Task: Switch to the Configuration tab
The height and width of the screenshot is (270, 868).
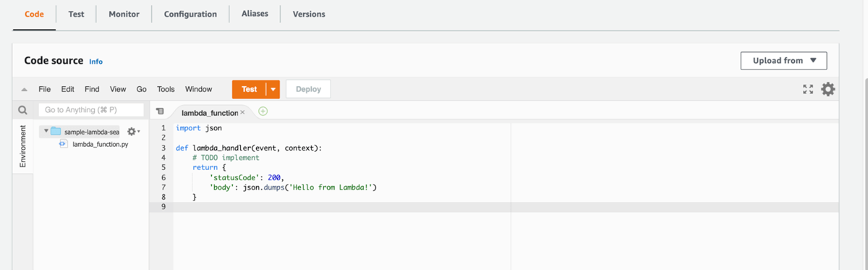Action: [190, 14]
